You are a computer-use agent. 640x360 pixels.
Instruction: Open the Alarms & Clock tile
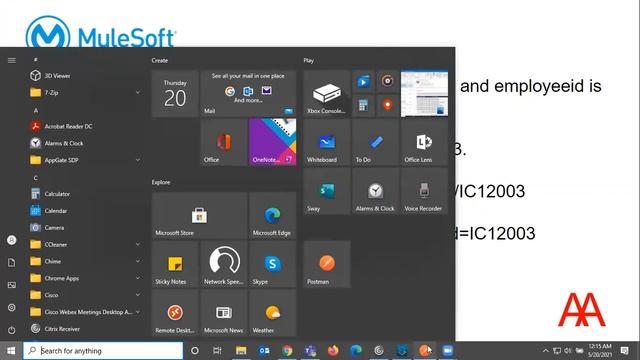pos(375,191)
